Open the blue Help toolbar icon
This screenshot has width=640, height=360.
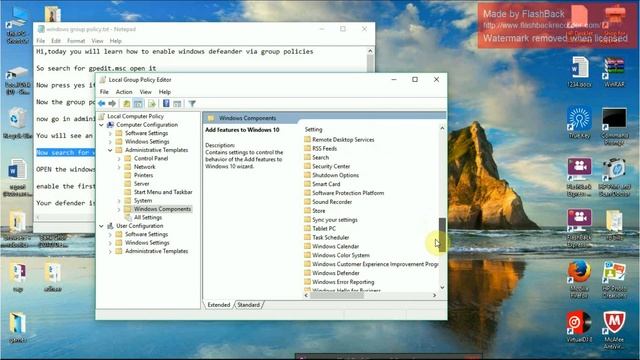166,104
